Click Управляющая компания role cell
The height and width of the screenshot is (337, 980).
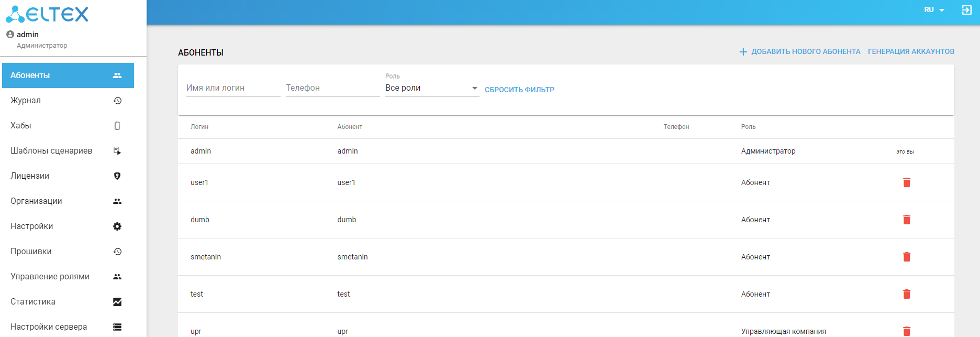[783, 331]
